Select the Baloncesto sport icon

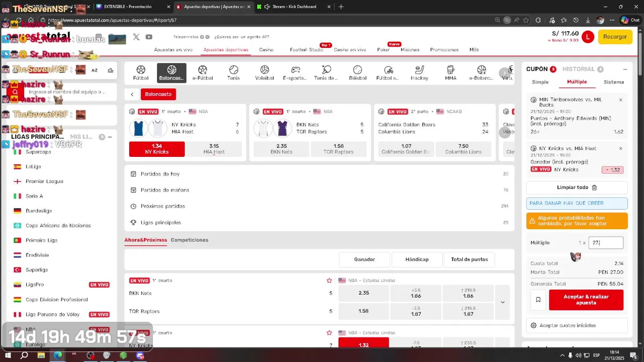(172, 73)
